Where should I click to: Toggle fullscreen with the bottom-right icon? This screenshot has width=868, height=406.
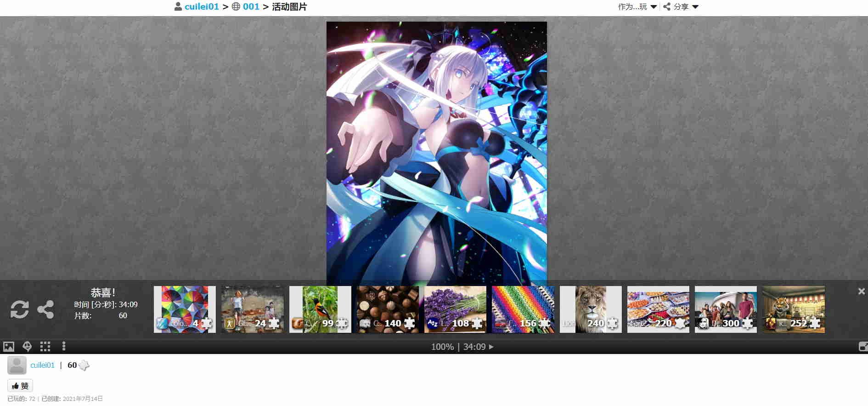coord(863,347)
